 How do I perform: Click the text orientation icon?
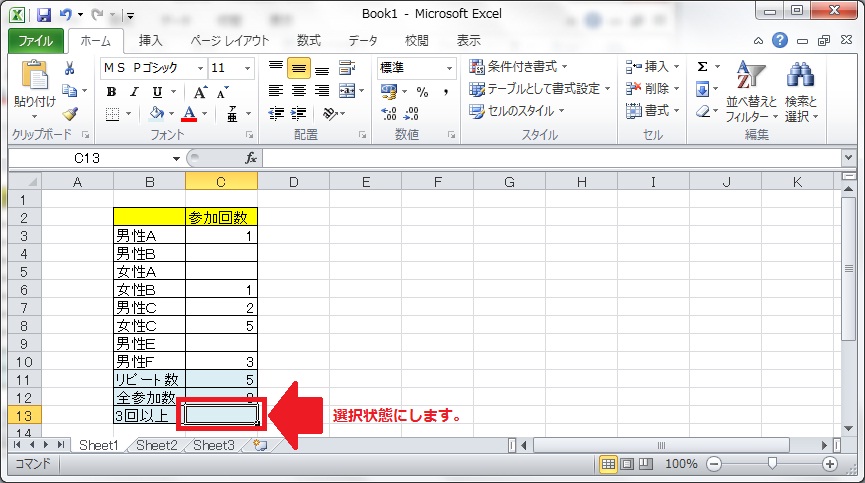330,114
